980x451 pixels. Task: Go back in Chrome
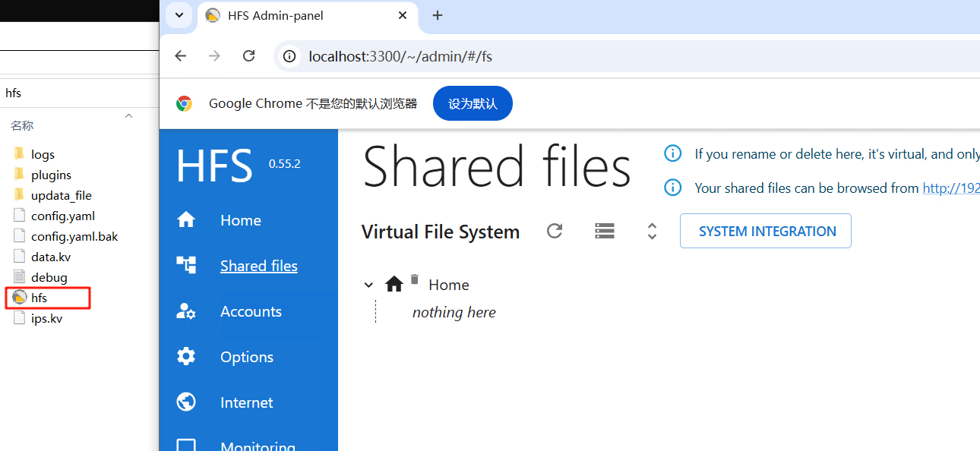coord(181,56)
